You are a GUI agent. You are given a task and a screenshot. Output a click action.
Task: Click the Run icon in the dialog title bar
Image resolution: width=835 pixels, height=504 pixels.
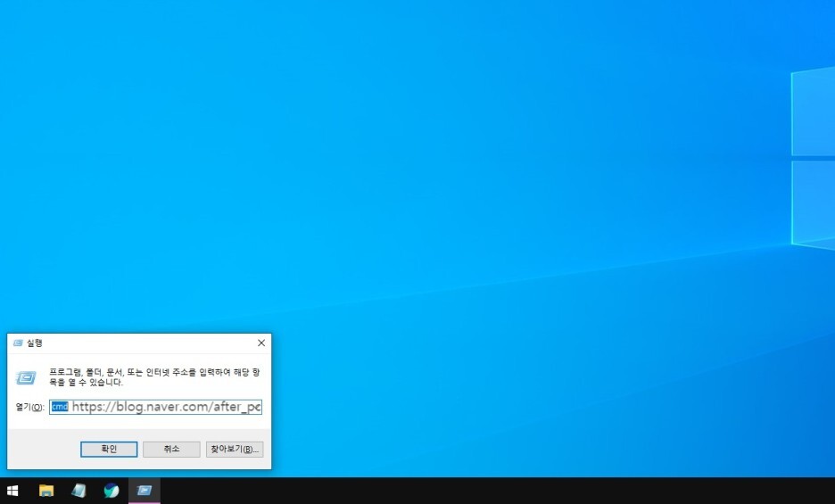click(x=18, y=343)
